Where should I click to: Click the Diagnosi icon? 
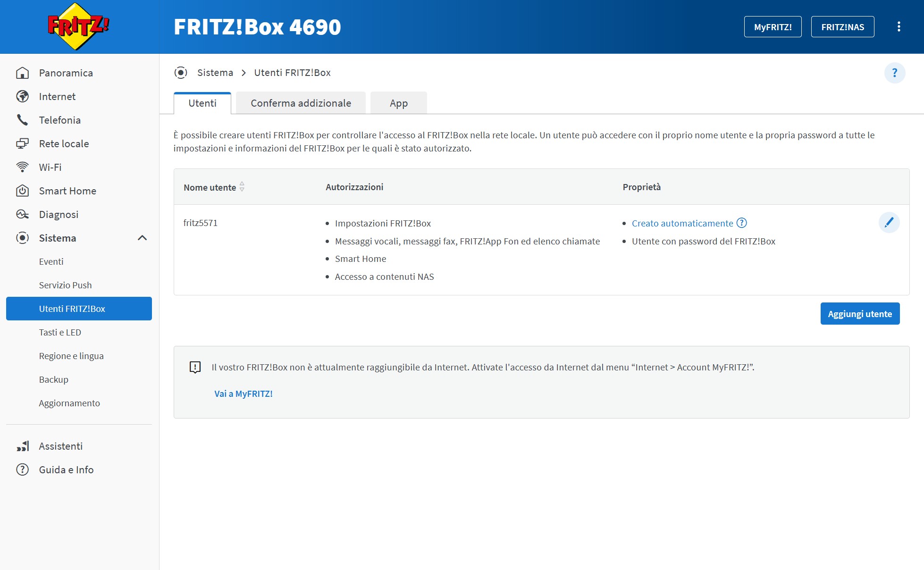pyautogui.click(x=22, y=214)
